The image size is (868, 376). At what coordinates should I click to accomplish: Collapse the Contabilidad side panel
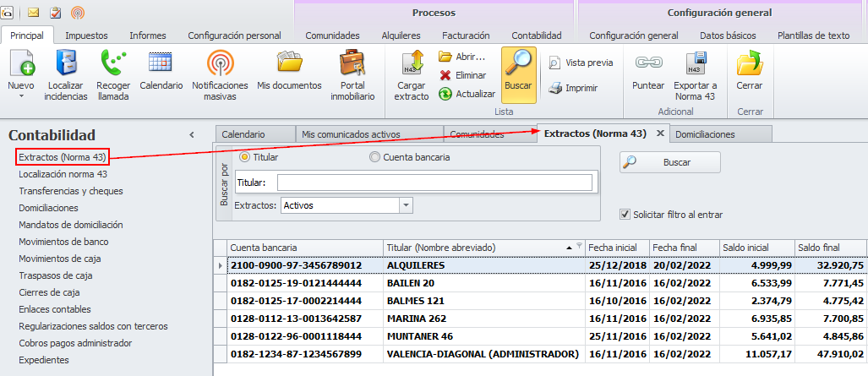point(192,134)
